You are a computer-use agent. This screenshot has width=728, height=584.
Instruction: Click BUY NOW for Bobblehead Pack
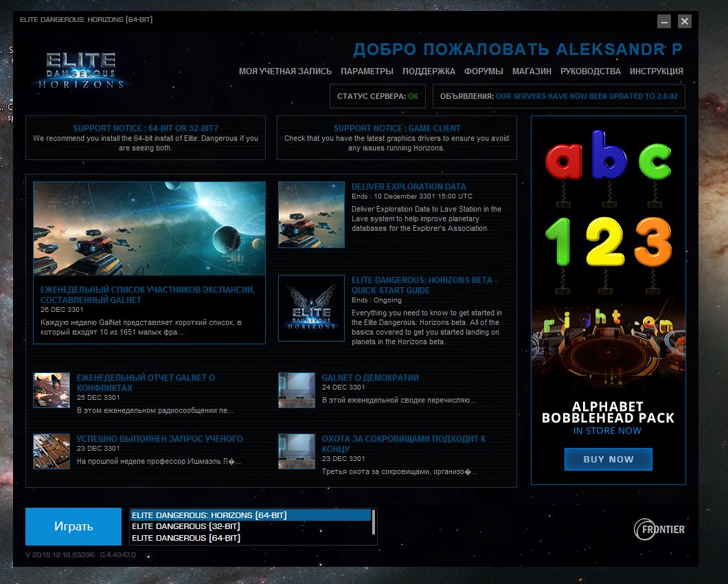[608, 459]
